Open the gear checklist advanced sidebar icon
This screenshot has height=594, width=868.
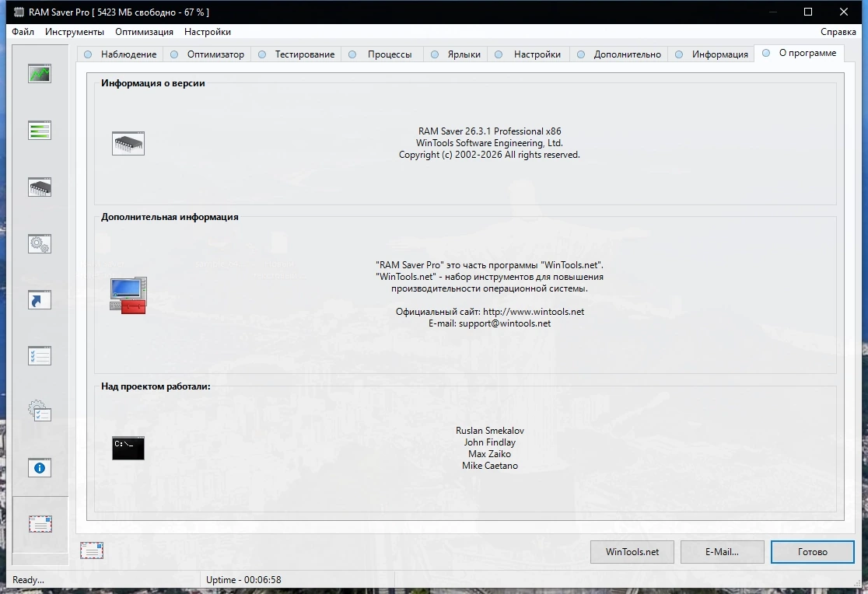(x=40, y=411)
